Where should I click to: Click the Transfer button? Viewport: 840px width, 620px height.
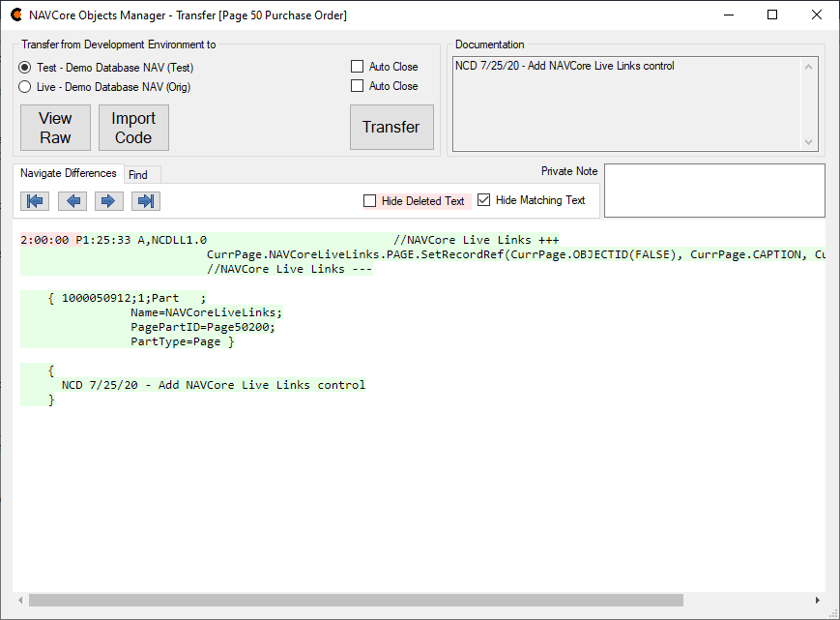[x=391, y=128]
